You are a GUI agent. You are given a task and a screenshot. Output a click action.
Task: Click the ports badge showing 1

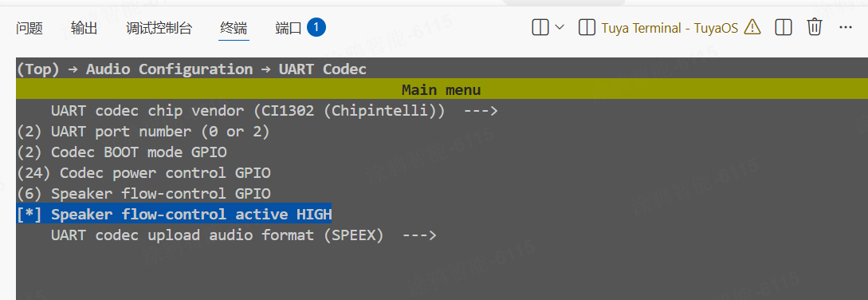316,27
